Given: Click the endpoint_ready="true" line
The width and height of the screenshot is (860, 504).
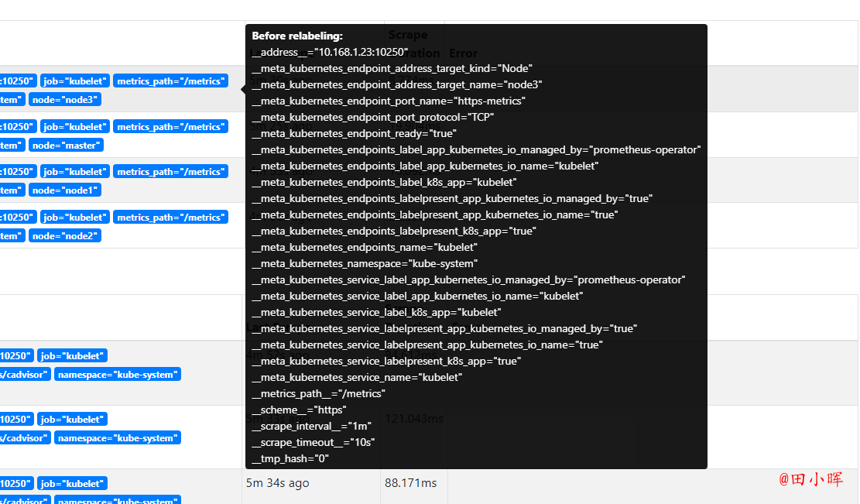Looking at the screenshot, I should point(355,133).
